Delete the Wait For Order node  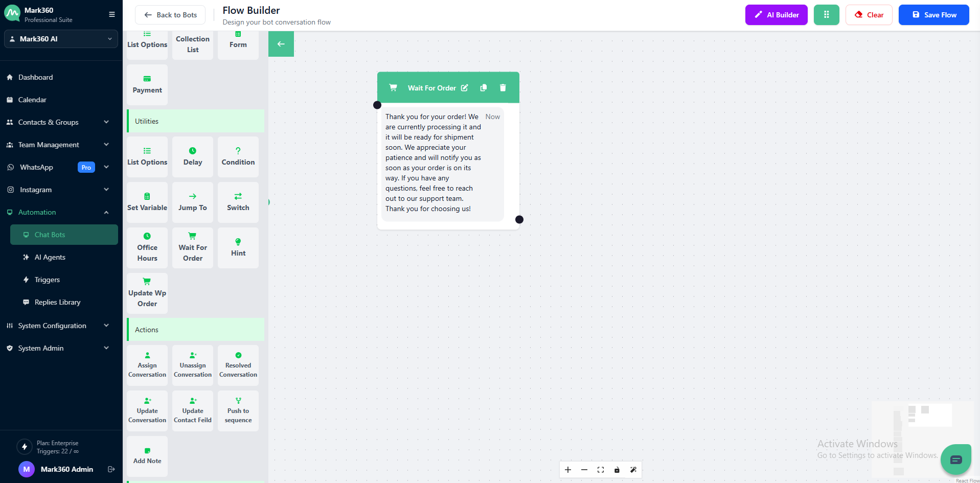click(503, 88)
